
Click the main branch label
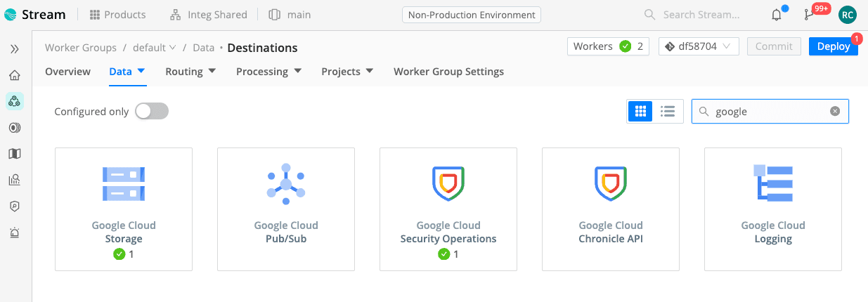[299, 15]
